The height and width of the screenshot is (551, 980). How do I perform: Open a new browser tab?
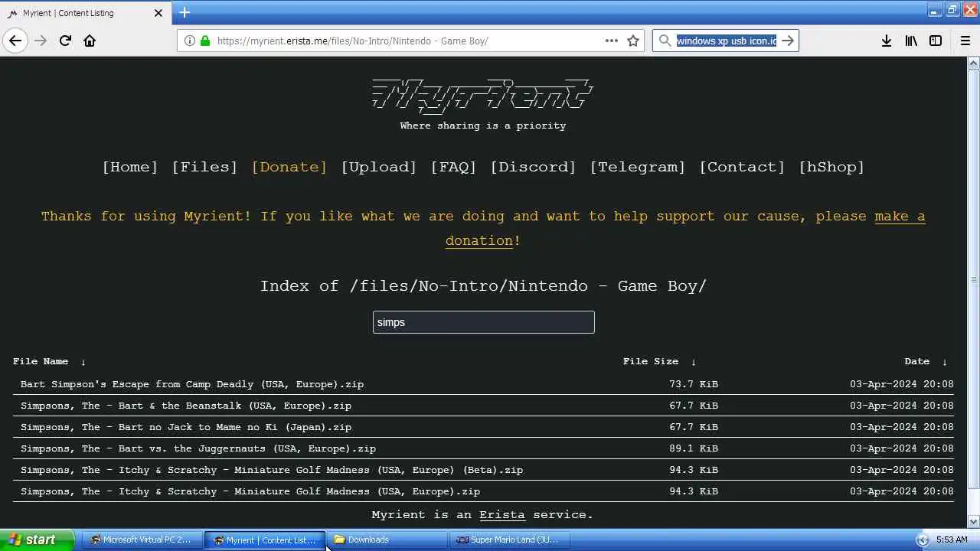point(185,12)
